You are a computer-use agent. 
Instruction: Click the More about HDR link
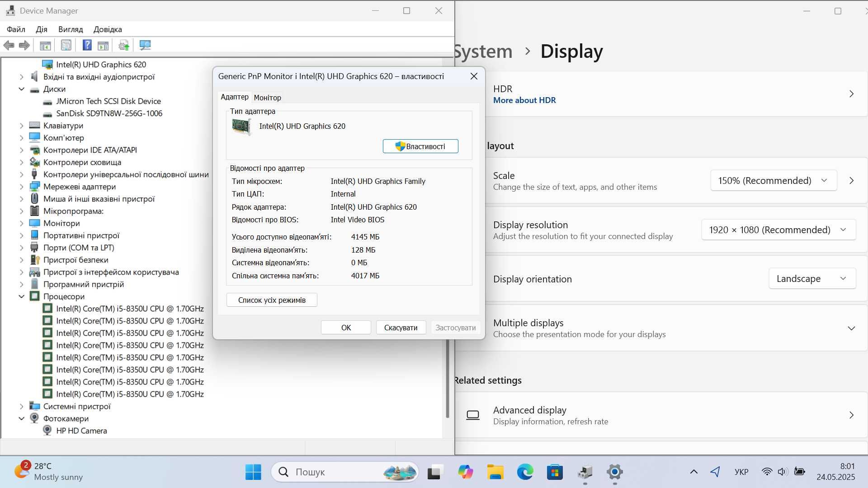point(524,100)
